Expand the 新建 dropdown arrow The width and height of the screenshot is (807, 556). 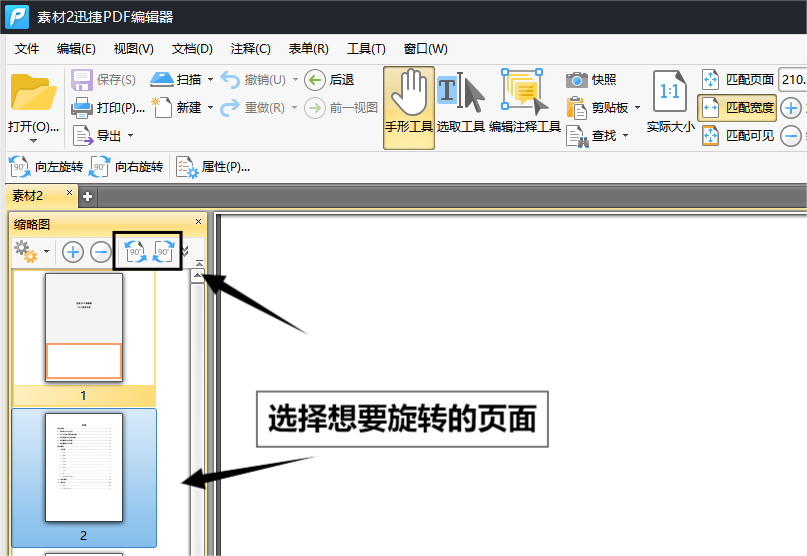pos(210,108)
